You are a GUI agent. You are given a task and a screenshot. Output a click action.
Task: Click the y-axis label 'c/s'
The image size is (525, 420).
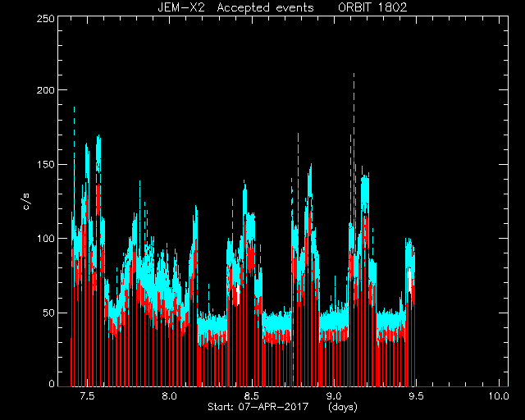[26, 201]
